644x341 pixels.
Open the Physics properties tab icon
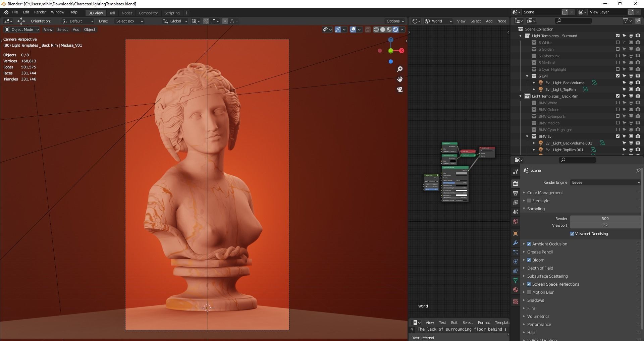point(516,261)
